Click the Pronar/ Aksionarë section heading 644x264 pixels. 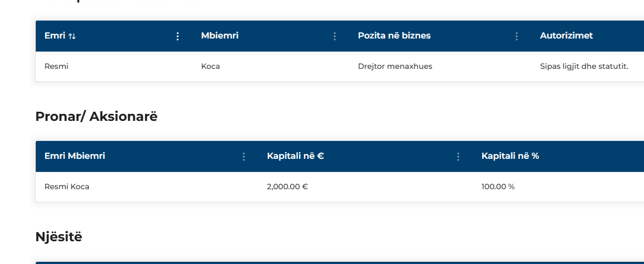point(96,117)
